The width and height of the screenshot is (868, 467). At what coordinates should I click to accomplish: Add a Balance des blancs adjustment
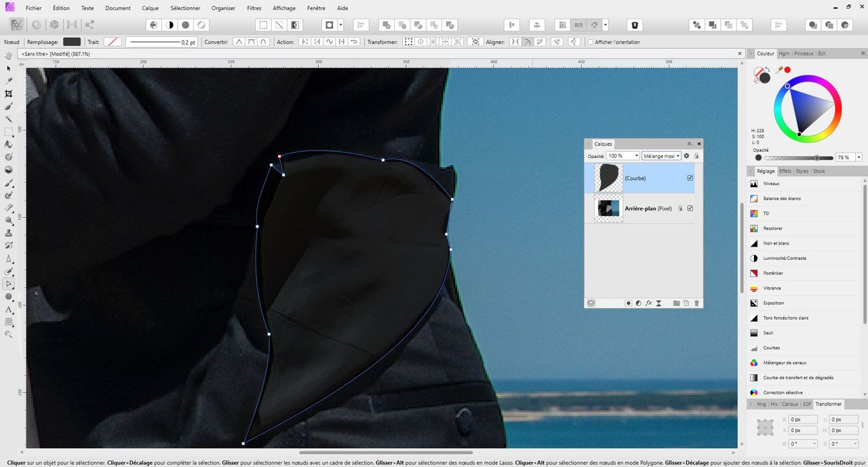[x=781, y=199]
